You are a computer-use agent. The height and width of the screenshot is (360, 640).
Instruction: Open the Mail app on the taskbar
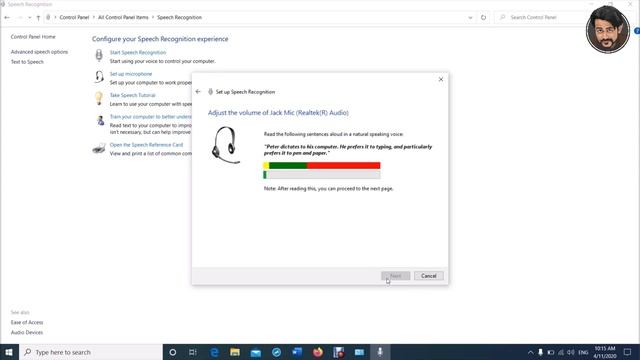point(256,352)
